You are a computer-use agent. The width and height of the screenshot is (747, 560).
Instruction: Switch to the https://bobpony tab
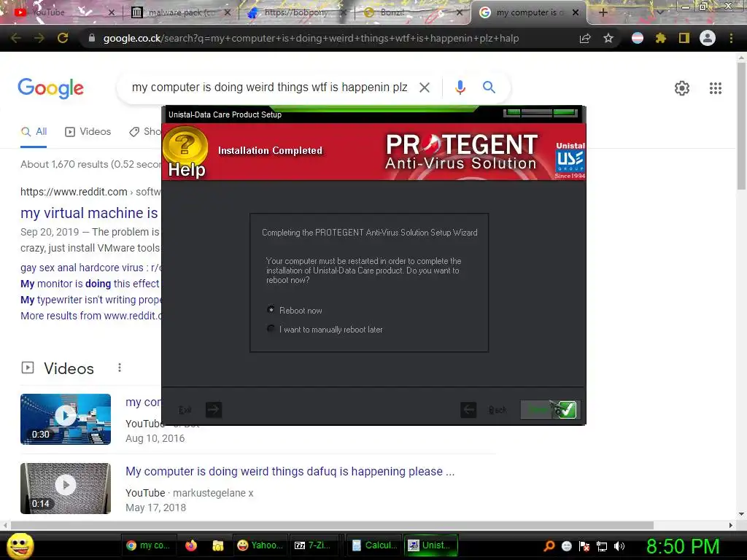point(295,12)
